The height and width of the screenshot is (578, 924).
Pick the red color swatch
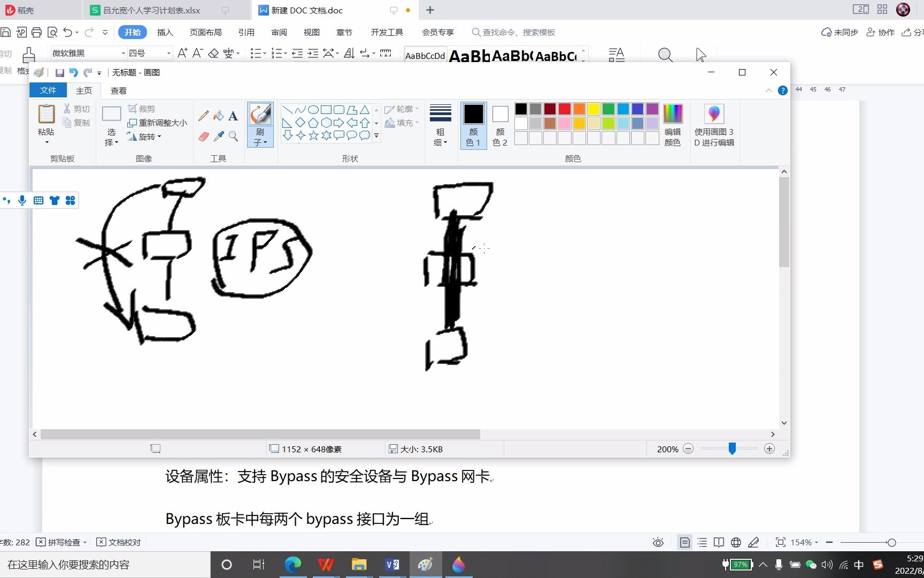coord(564,109)
